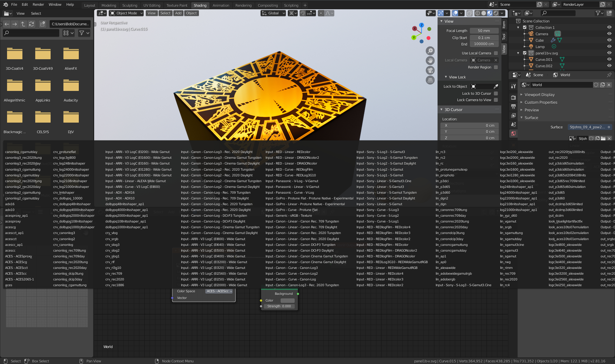Go back in file browser history

[x=7, y=24]
